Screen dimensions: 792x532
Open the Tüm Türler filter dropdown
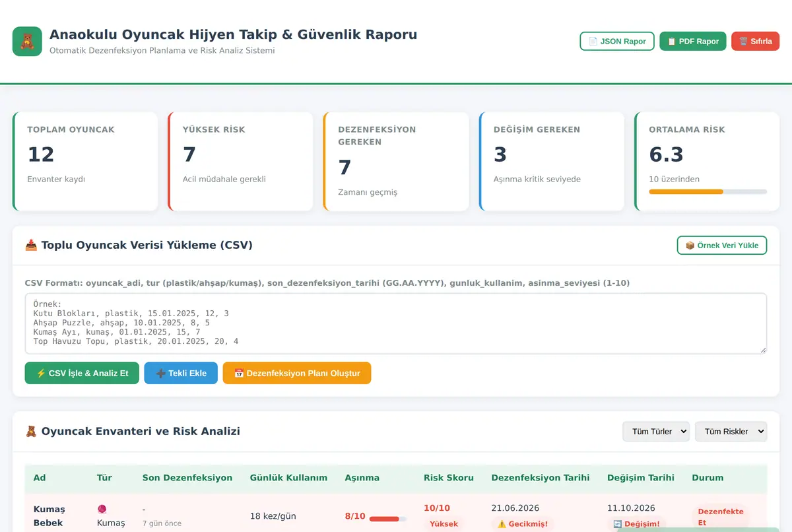tap(656, 431)
